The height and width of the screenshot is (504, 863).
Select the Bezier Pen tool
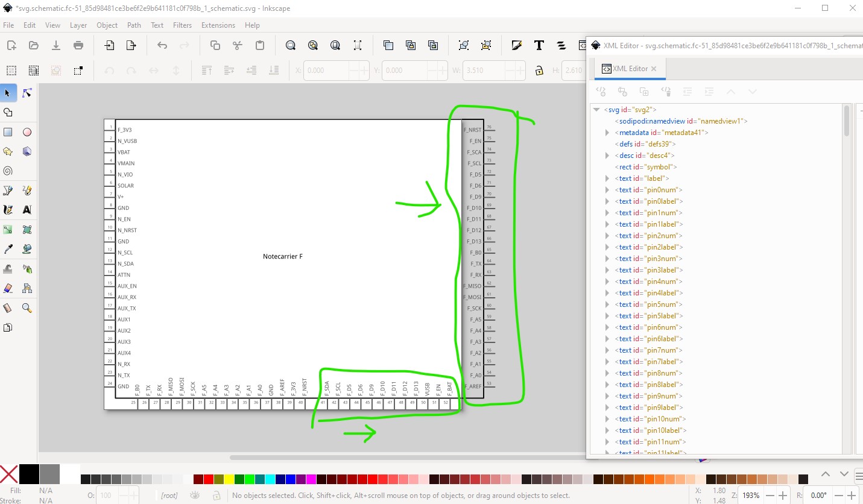pyautogui.click(x=8, y=191)
